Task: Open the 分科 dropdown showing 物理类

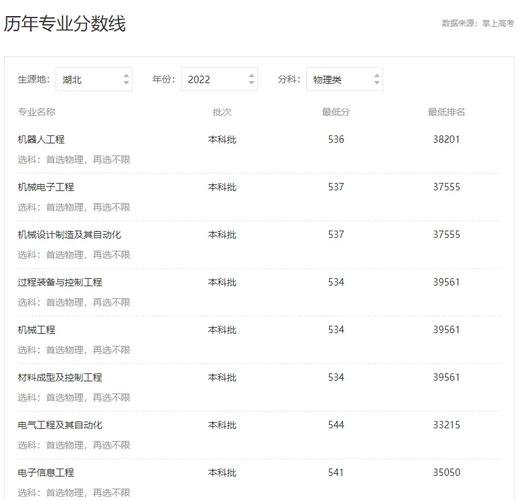Action: point(345,79)
